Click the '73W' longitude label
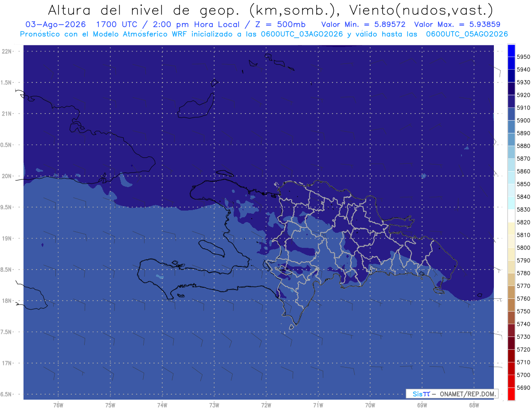Viewport: 532px width, 411px height. click(x=214, y=405)
